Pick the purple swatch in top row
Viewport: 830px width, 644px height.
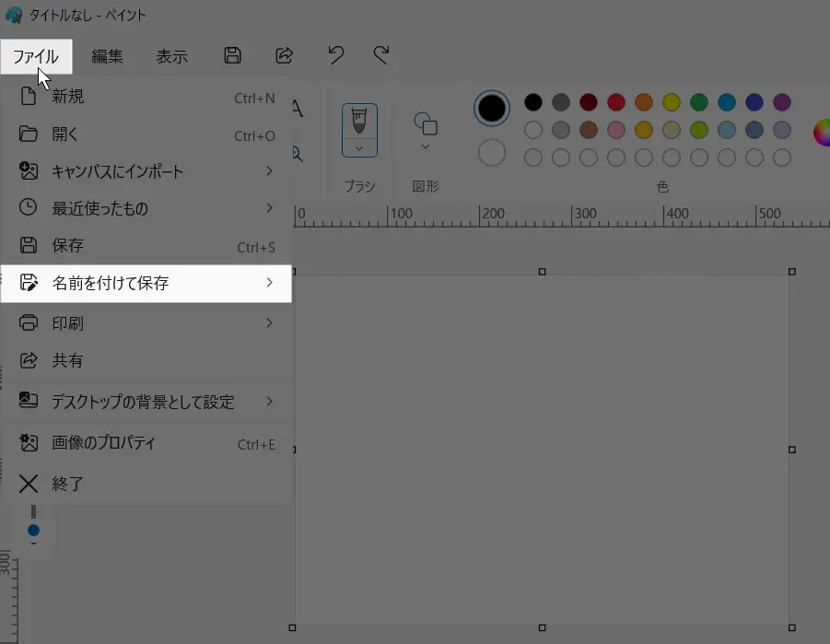(782, 102)
